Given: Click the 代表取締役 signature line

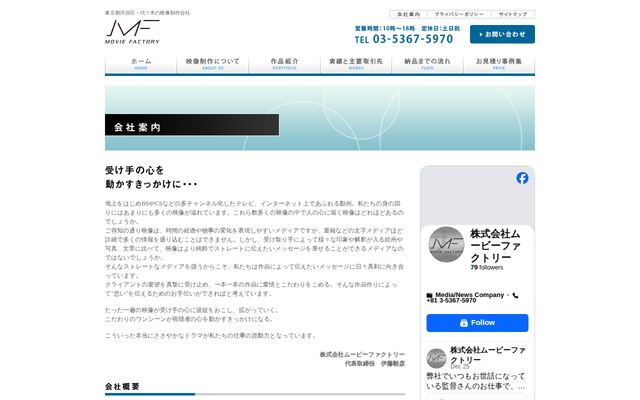Looking at the screenshot, I should pos(375,363).
